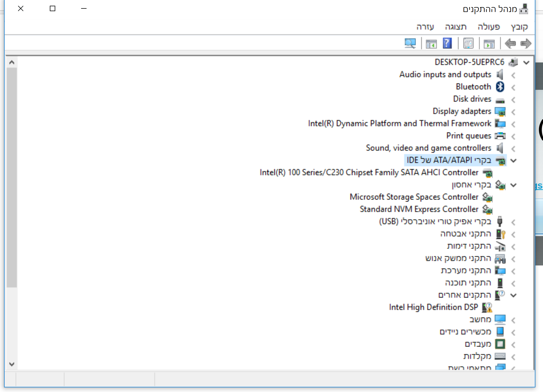Open the blue Help question-mark icon

click(x=447, y=44)
